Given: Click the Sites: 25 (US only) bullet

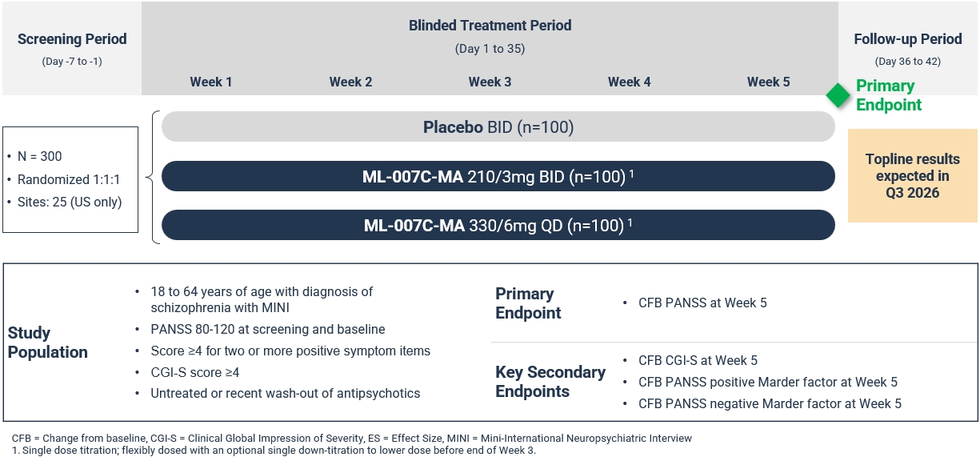Looking at the screenshot, I should click(x=69, y=202).
